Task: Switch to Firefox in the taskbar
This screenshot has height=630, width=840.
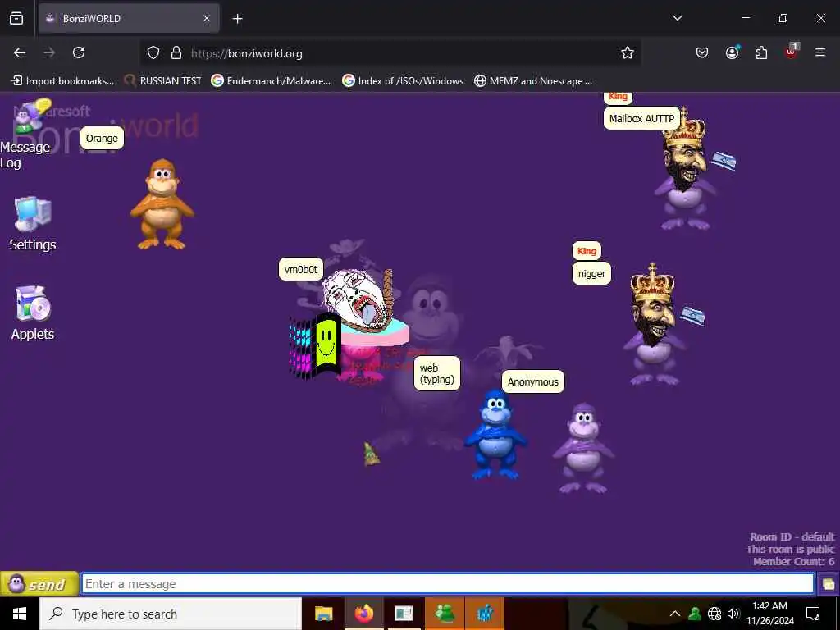Action: click(x=363, y=614)
